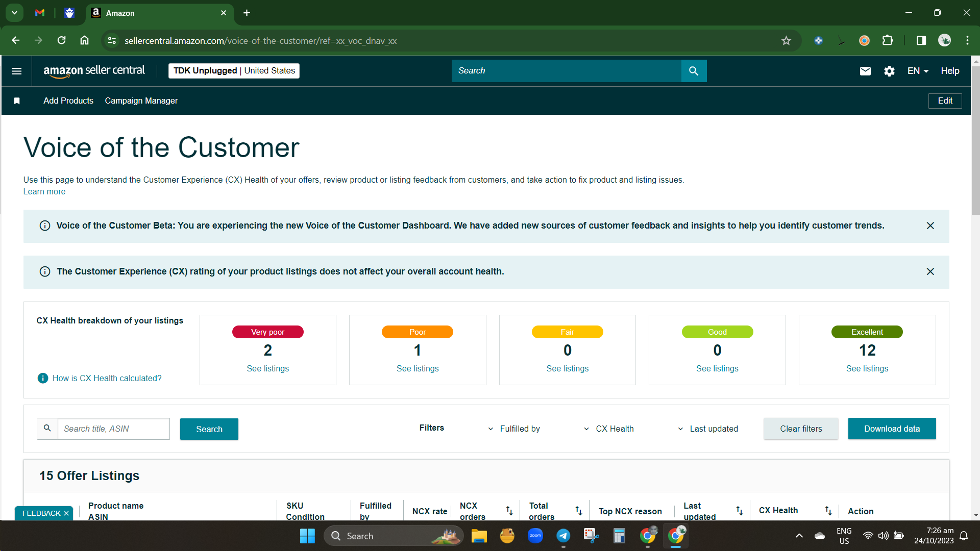Open the Chrome extensions puzzle icon
This screenshot has width=980, height=551.
(x=888, y=40)
